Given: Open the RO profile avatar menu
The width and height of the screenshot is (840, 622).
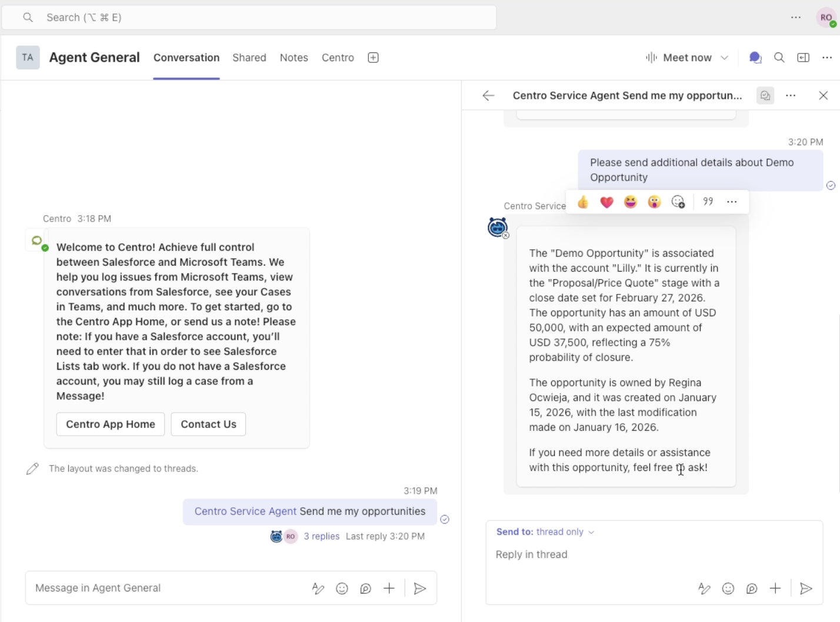Looking at the screenshot, I should click(826, 18).
